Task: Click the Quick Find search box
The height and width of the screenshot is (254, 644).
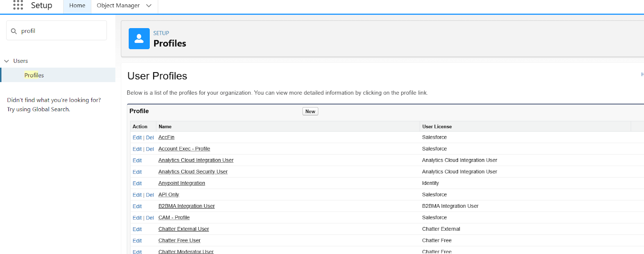Action: [57, 31]
